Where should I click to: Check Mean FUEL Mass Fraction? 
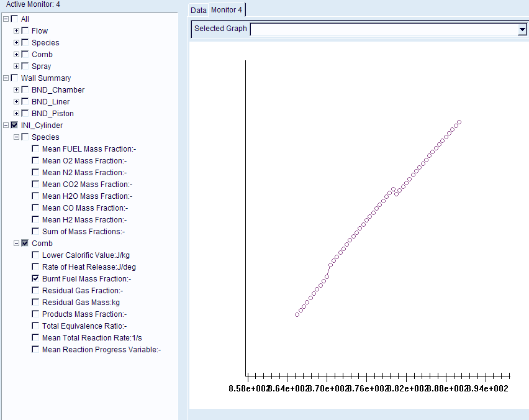pos(35,149)
